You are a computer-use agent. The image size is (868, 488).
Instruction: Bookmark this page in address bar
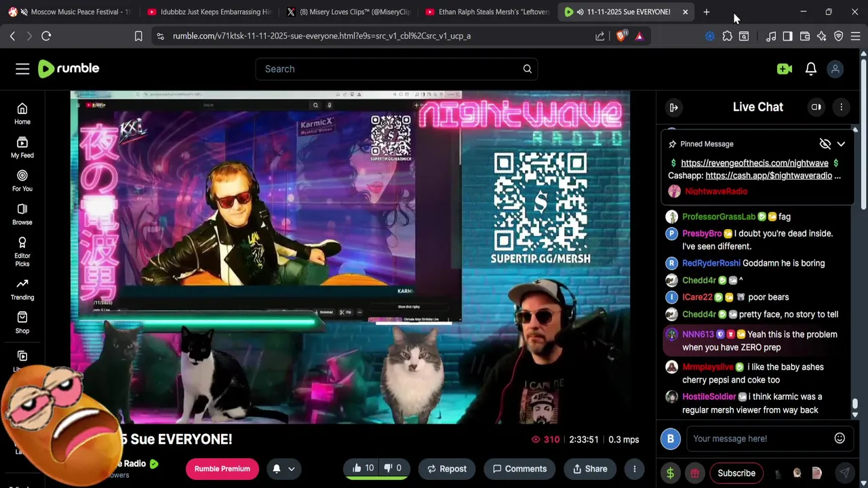coord(138,36)
